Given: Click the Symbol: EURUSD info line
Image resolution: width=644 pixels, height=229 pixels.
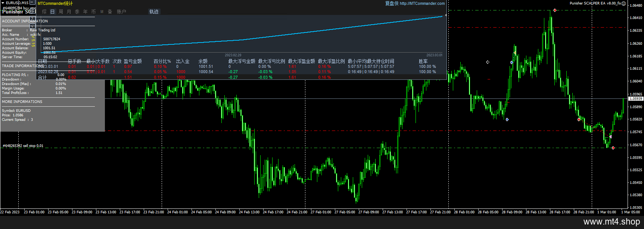Looking at the screenshot, I should pyautogui.click(x=16, y=111).
